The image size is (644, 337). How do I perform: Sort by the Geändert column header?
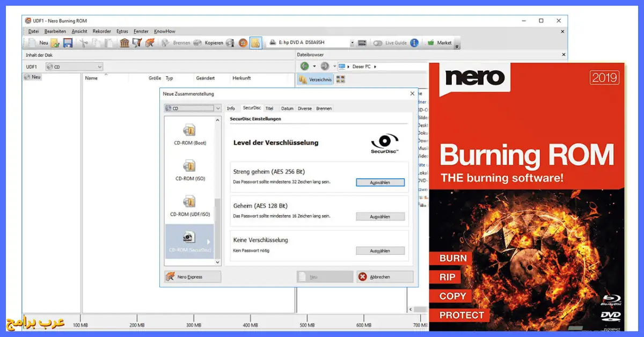click(x=206, y=78)
